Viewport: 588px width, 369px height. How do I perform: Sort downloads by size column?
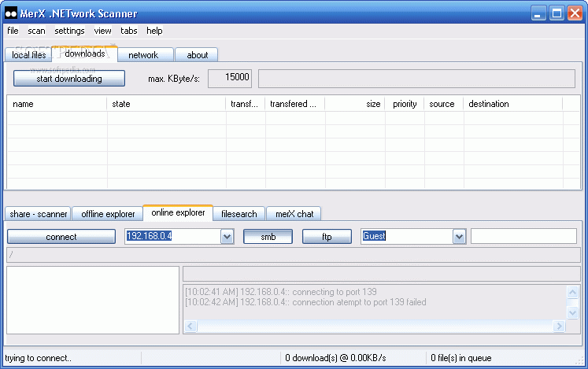coord(355,104)
